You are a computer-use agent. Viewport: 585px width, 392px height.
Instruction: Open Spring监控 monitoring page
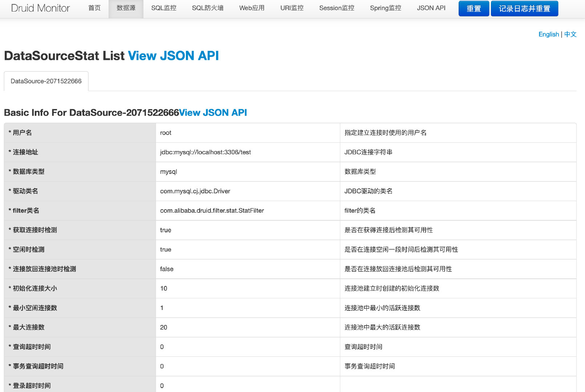click(386, 8)
